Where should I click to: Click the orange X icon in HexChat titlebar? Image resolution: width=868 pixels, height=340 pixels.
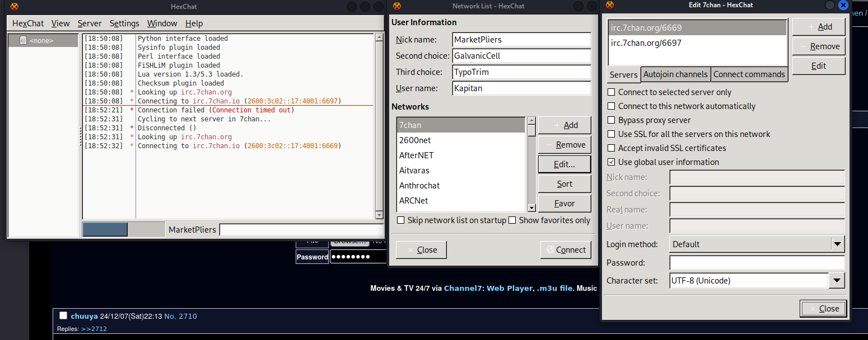(15, 6)
